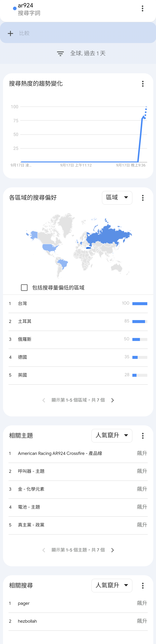
Task: Open the 相關主題 card's more options menu
Action: point(143,436)
